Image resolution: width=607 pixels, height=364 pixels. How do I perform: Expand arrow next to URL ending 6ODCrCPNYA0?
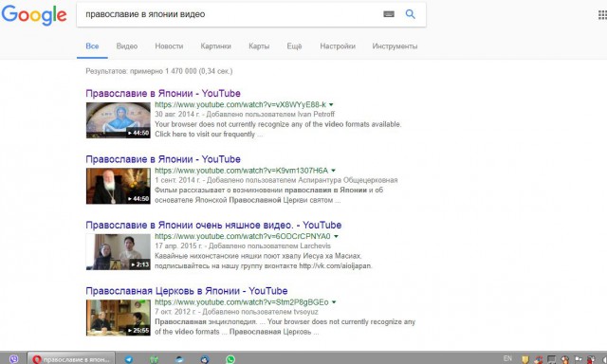coord(336,236)
